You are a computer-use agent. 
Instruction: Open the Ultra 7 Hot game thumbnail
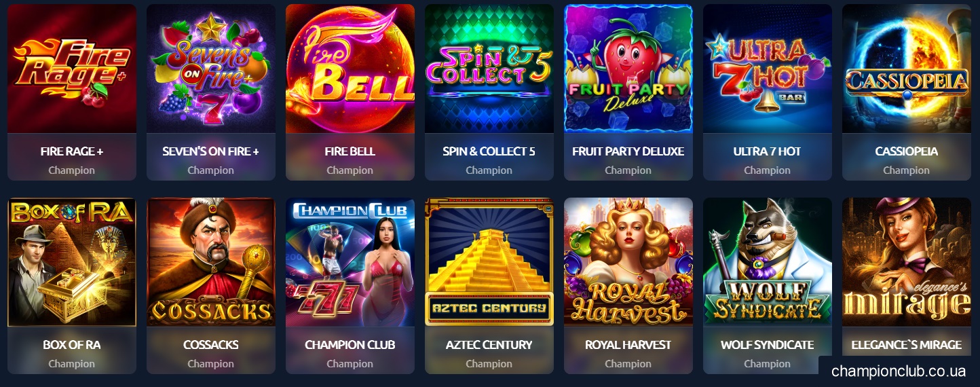coord(768,69)
